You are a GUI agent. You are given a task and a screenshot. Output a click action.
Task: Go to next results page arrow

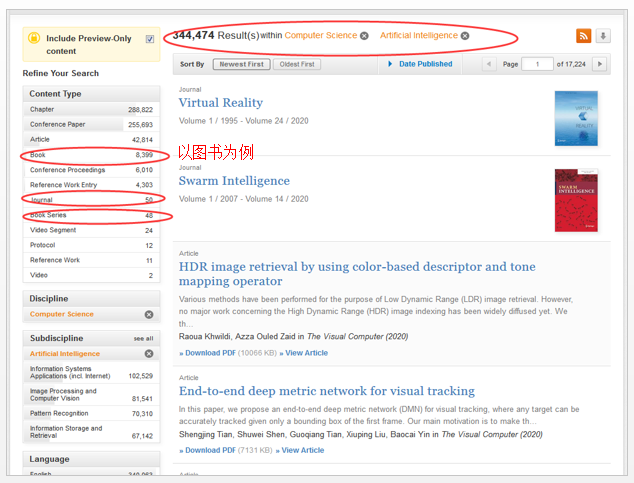(599, 64)
